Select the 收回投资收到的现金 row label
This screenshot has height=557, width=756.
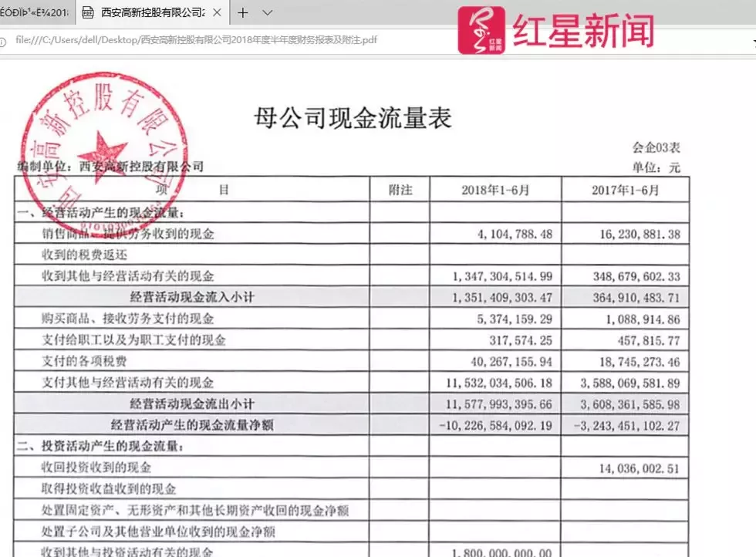coord(96,468)
